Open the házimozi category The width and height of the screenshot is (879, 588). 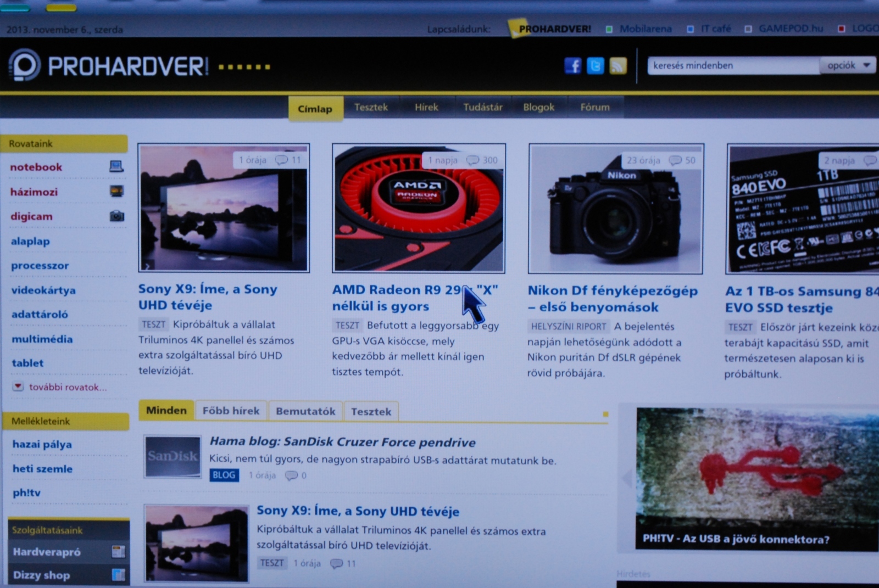(34, 192)
